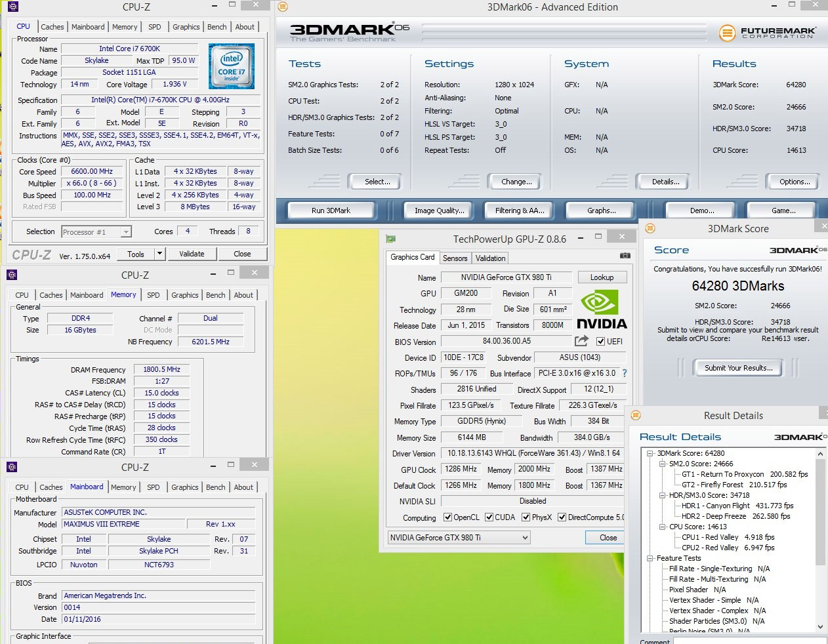This screenshot has height=644, width=828.
Task: Uncheck the UEFI checkbox
Action: [600, 342]
